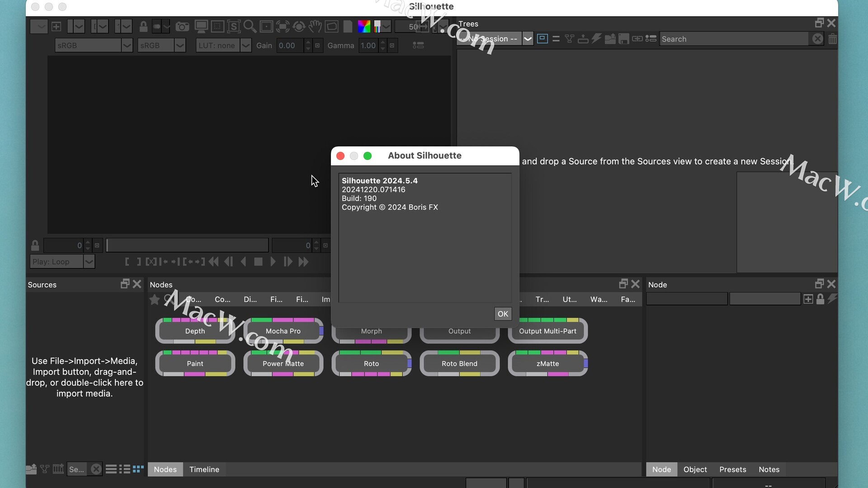Click the clear in/out [x] icon
This screenshot has width=868, height=488.
(151, 262)
